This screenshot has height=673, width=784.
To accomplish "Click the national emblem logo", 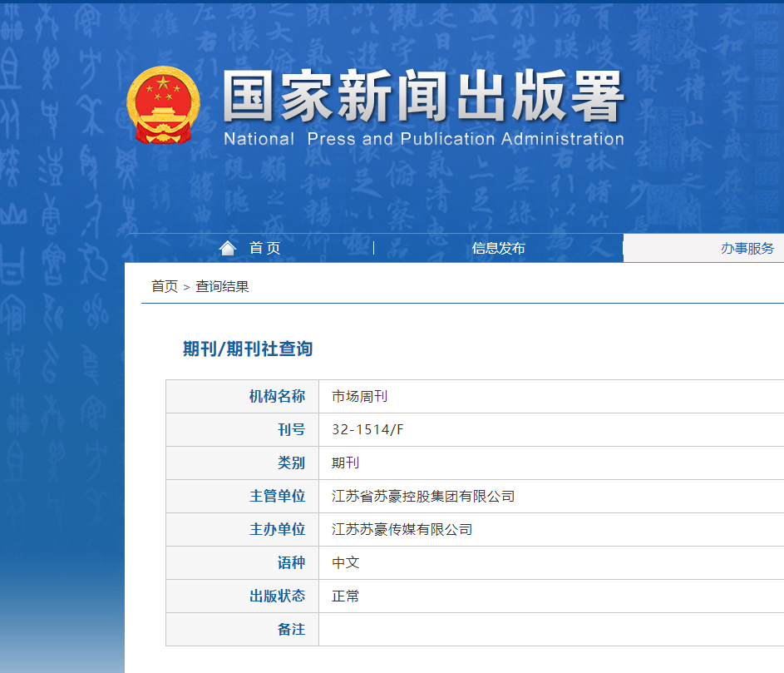I will (x=163, y=106).
